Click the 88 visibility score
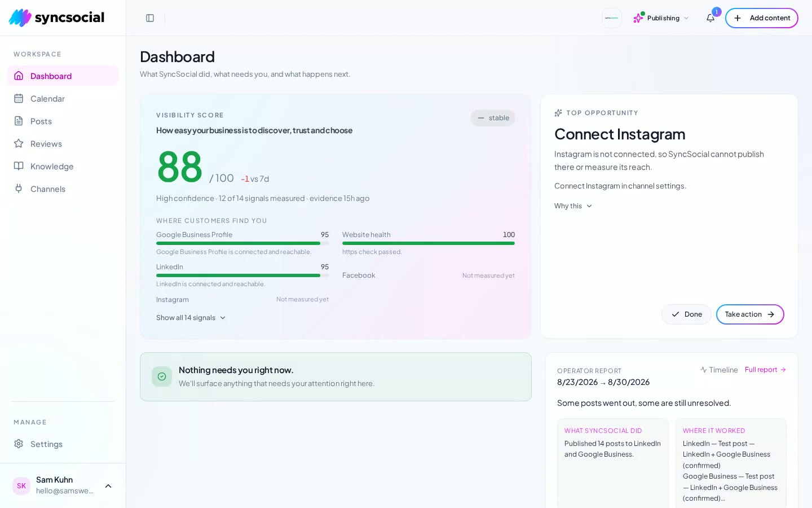 [x=179, y=167]
